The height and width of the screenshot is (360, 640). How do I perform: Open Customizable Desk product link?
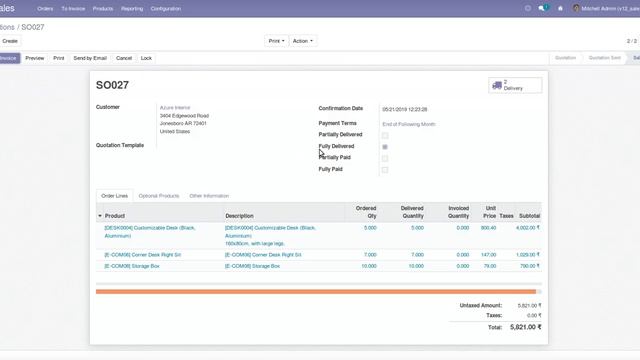pyautogui.click(x=150, y=231)
